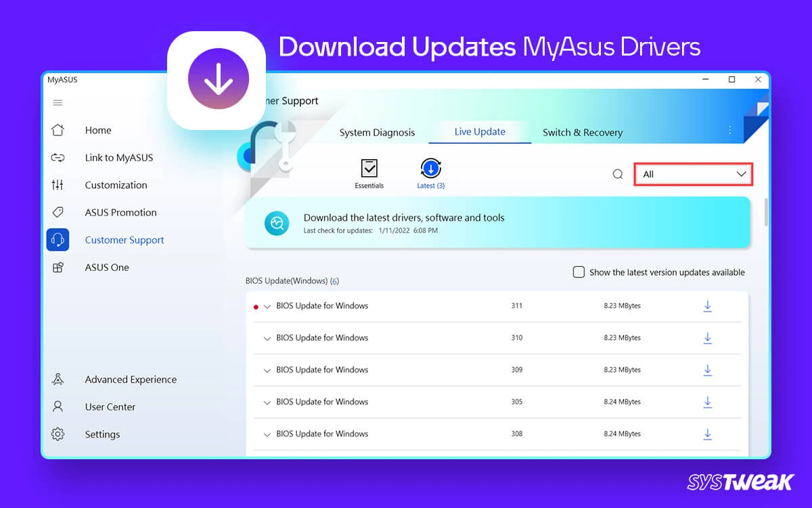Download BIOS version 311
This screenshot has height=508, width=812.
click(707, 306)
